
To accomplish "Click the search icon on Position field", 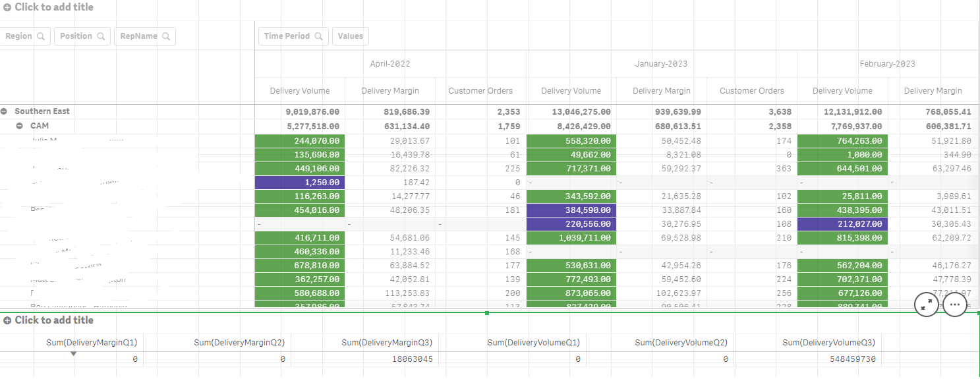I will 101,36.
